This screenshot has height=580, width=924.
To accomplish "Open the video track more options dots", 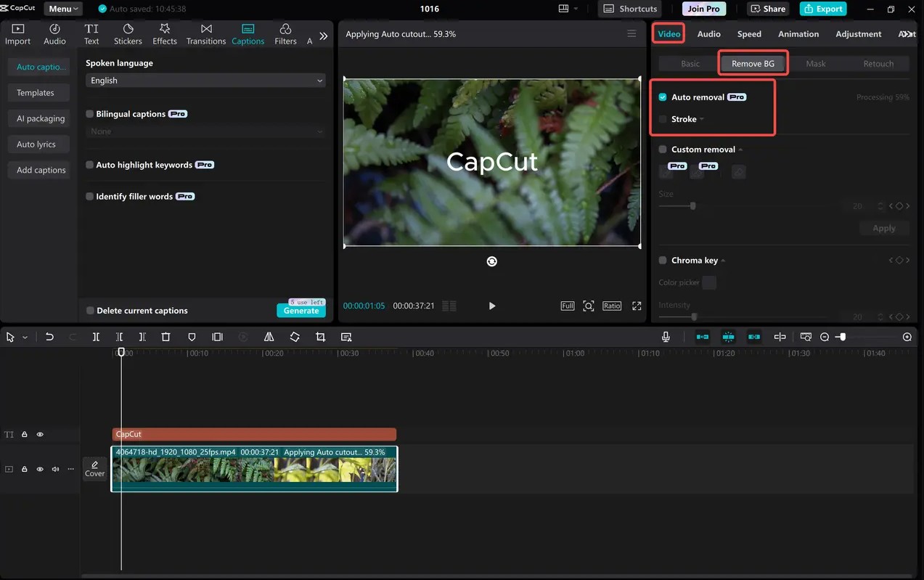I will (x=70, y=469).
